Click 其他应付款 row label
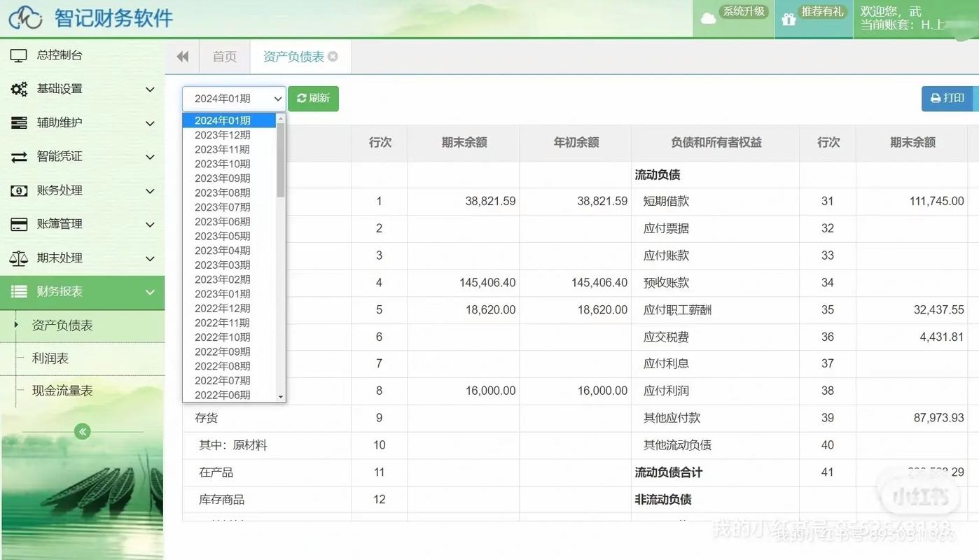 coord(672,418)
